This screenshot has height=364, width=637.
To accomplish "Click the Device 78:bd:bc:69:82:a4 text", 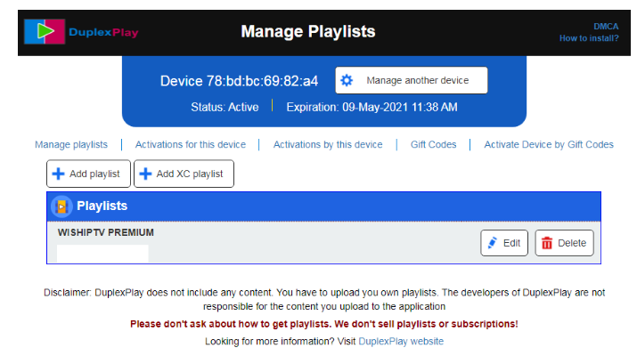I will click(x=239, y=81).
